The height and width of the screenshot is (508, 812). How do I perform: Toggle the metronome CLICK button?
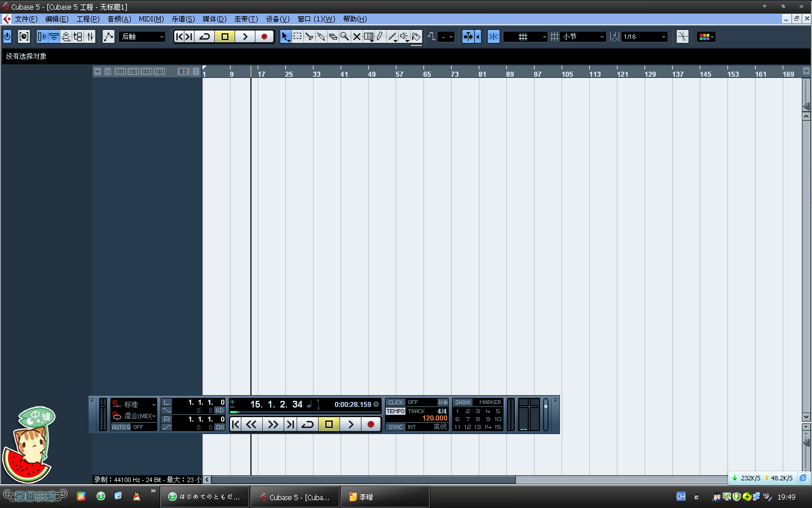coord(395,402)
